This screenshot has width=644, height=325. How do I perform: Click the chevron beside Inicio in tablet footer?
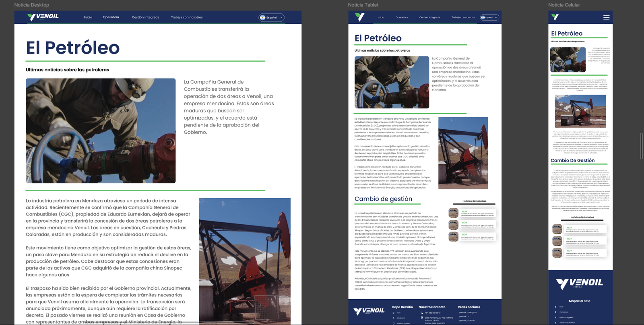394,313
